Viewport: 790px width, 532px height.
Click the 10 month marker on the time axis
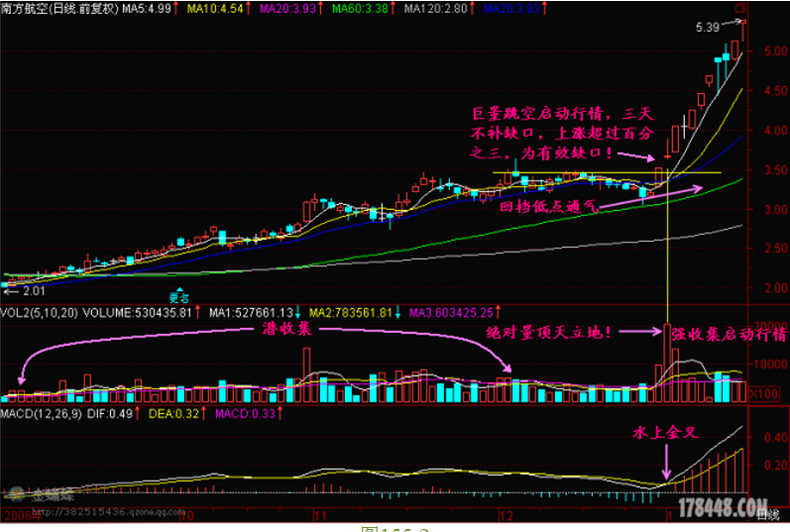(x=188, y=515)
